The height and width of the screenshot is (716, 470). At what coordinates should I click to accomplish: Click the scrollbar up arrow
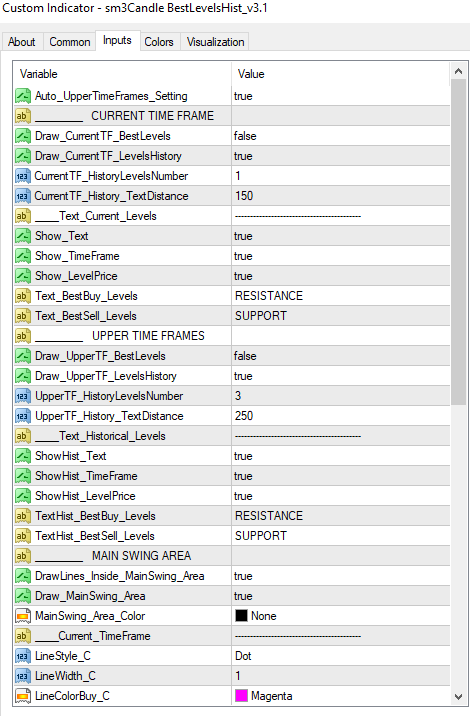point(459,71)
